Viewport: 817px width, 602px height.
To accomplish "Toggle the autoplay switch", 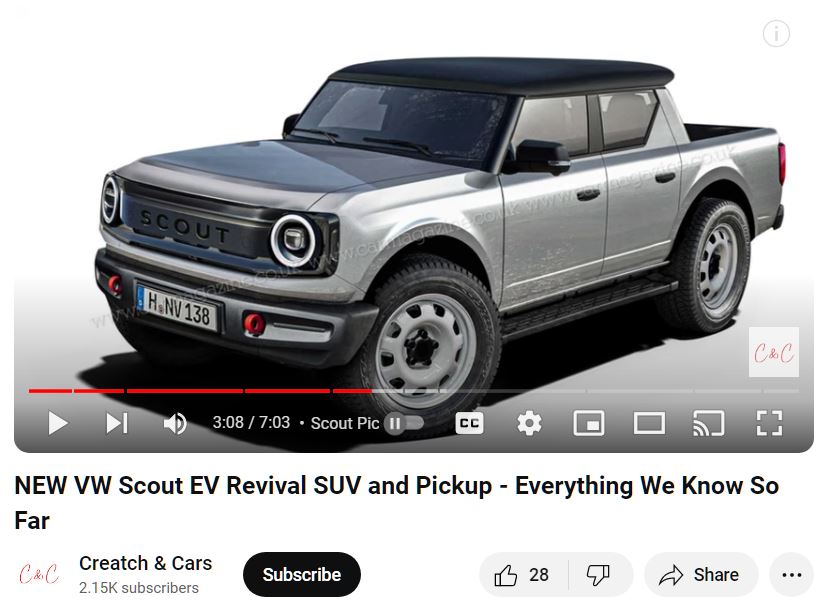I will (x=404, y=423).
